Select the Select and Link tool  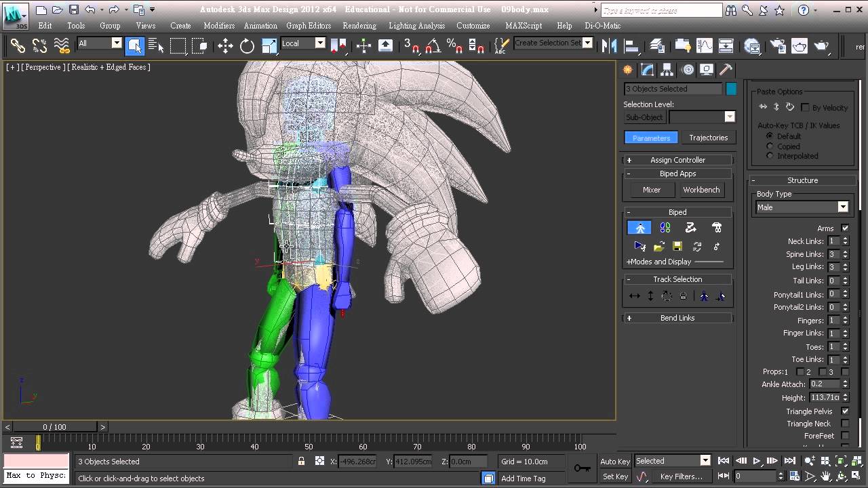(x=18, y=46)
